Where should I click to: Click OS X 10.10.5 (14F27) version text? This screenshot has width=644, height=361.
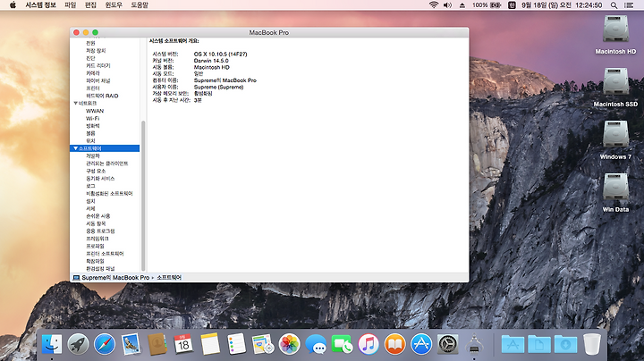(x=221, y=55)
